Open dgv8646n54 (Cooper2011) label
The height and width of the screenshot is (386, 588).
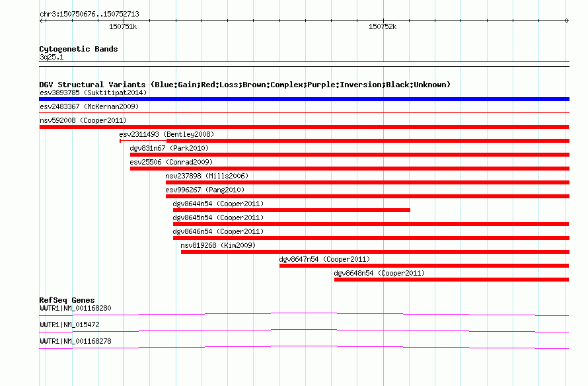click(218, 231)
